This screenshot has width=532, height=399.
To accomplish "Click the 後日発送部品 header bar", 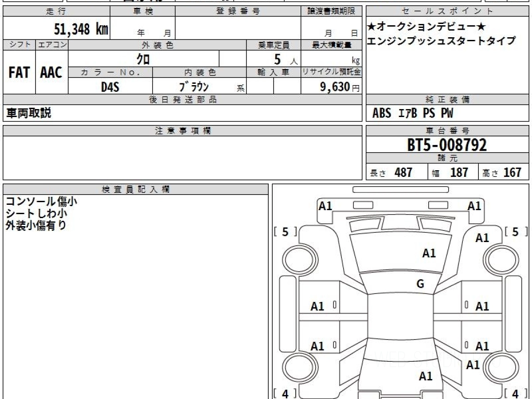I will [183, 100].
